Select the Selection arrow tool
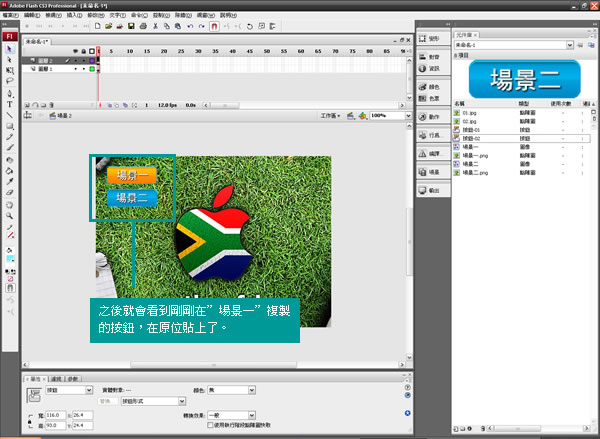Viewport: 600px width, 439px height. (x=10, y=49)
